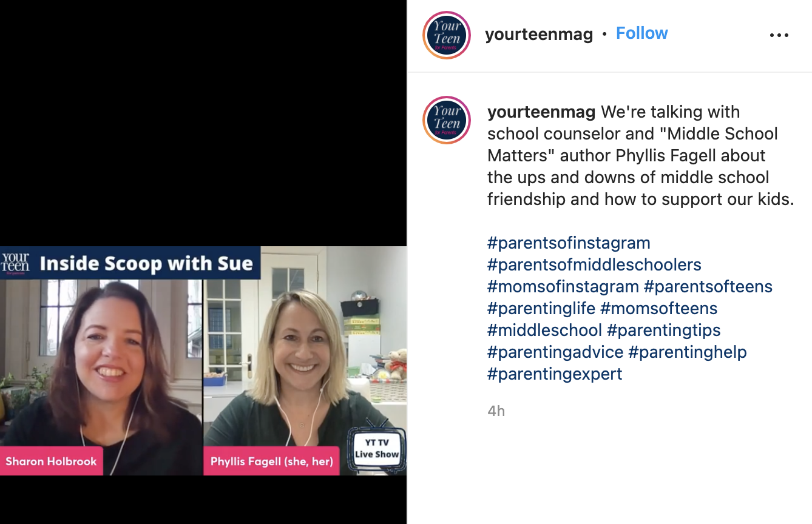The height and width of the screenshot is (524, 812).
Task: Open the #middleschool hashtag
Action: point(544,331)
